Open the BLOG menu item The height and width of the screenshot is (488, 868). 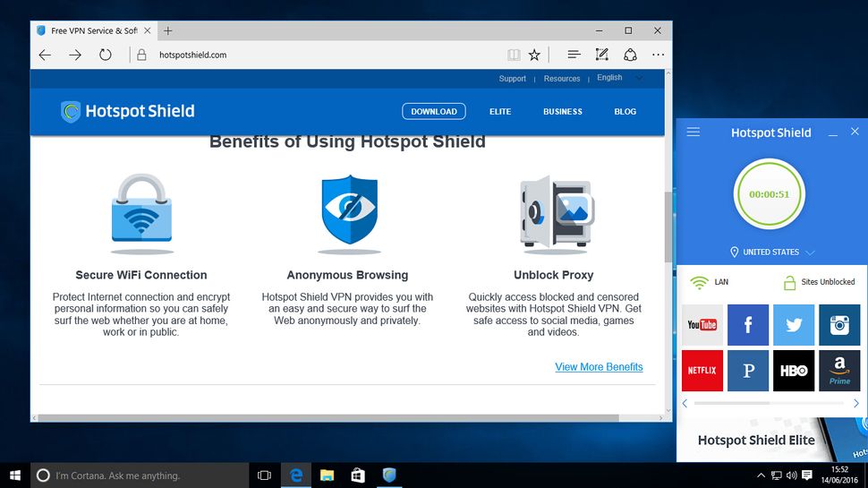(x=625, y=111)
